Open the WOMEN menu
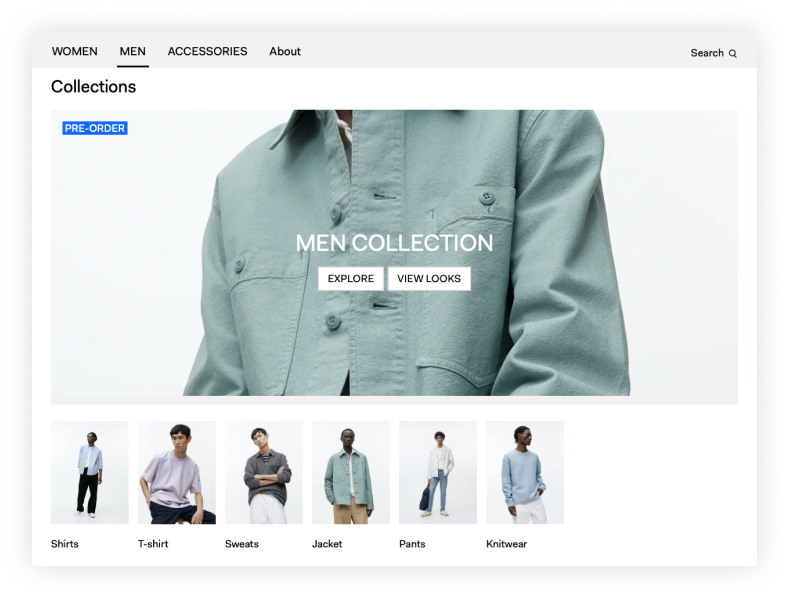Viewport: 789px width, 598px height. click(x=74, y=51)
